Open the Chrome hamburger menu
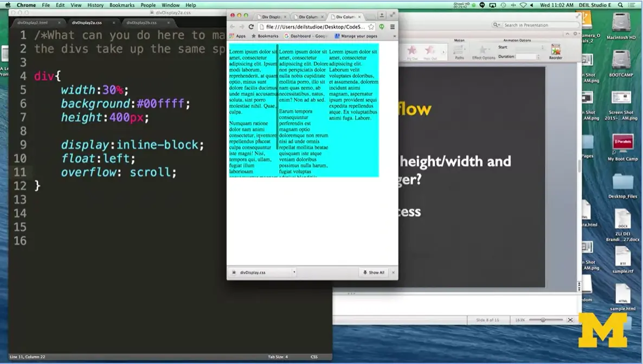 coord(394,26)
